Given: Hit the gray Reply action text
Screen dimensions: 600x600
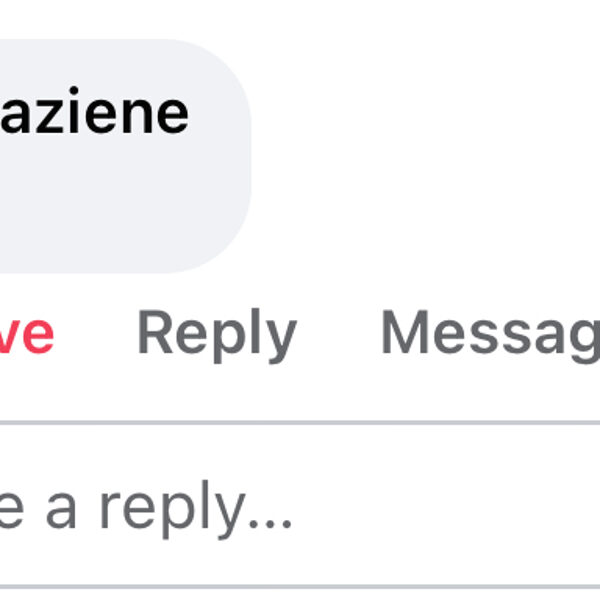Looking at the screenshot, I should click(216, 334).
